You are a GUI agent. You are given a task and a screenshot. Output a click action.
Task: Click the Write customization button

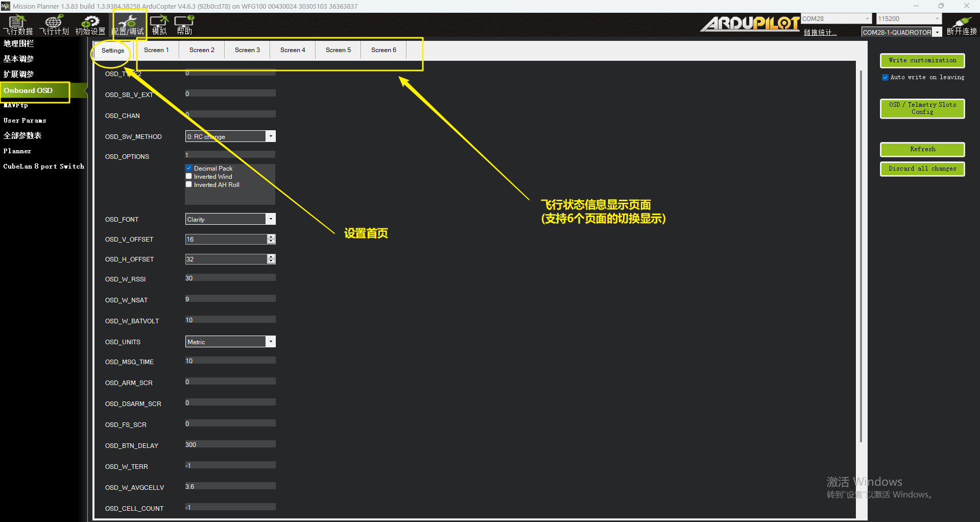tap(922, 60)
